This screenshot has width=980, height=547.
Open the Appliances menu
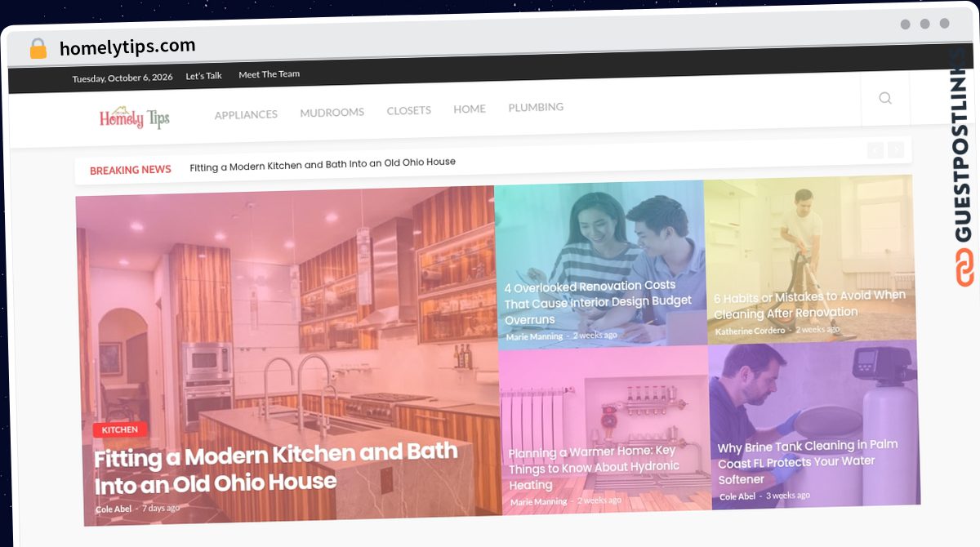(246, 114)
